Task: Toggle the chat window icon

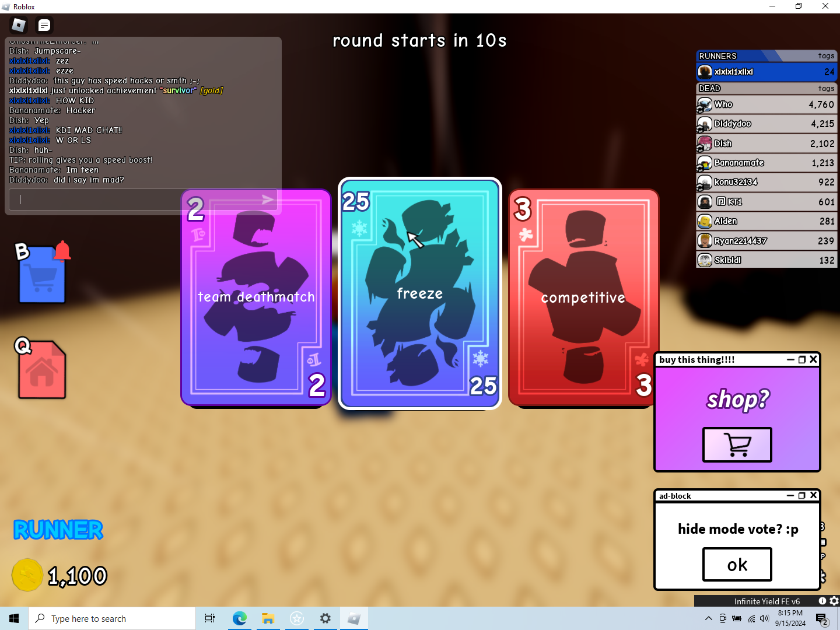Action: point(44,25)
